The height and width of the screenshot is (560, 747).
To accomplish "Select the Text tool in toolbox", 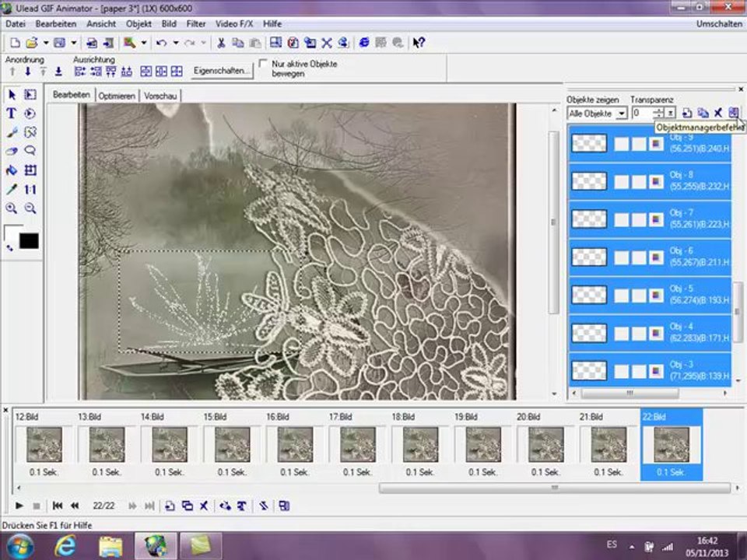I will (12, 114).
